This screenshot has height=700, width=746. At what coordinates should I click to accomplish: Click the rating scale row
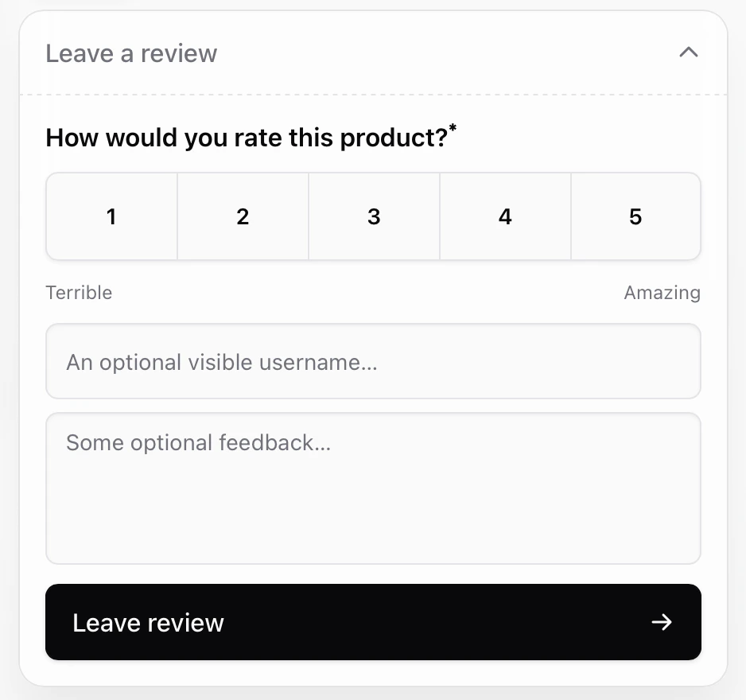click(x=374, y=216)
